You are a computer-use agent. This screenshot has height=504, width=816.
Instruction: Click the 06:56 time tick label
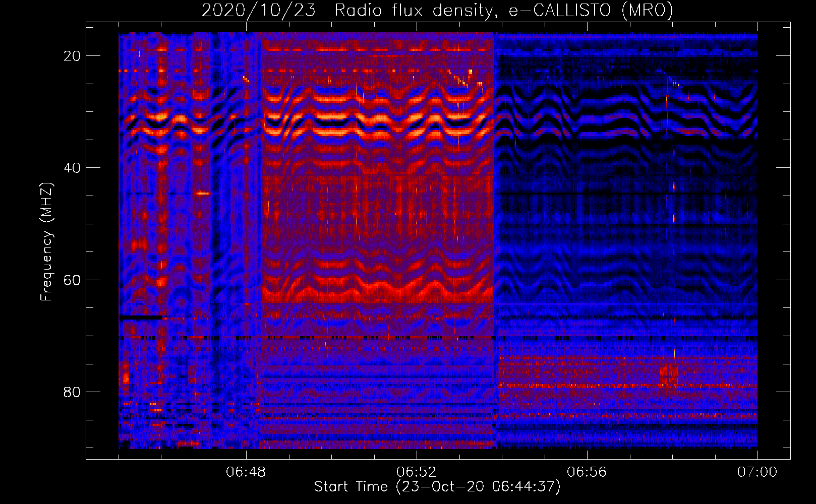pyautogui.click(x=587, y=472)
